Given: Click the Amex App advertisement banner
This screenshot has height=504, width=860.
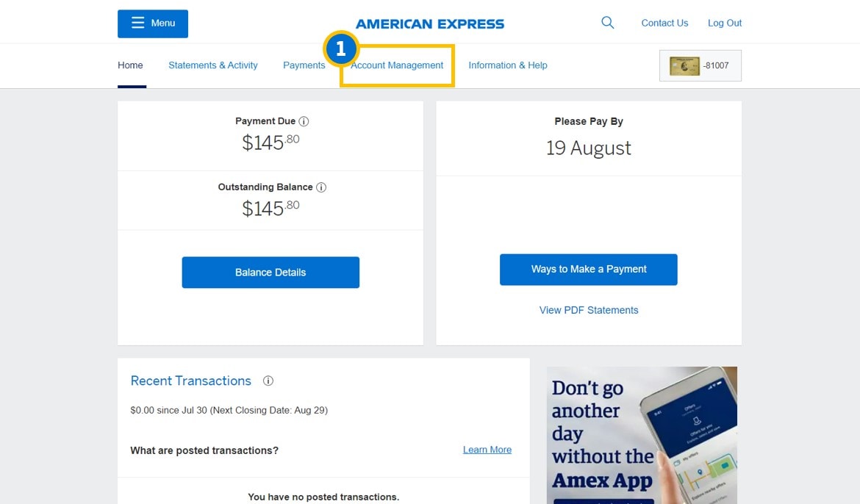Looking at the screenshot, I should pos(641,435).
